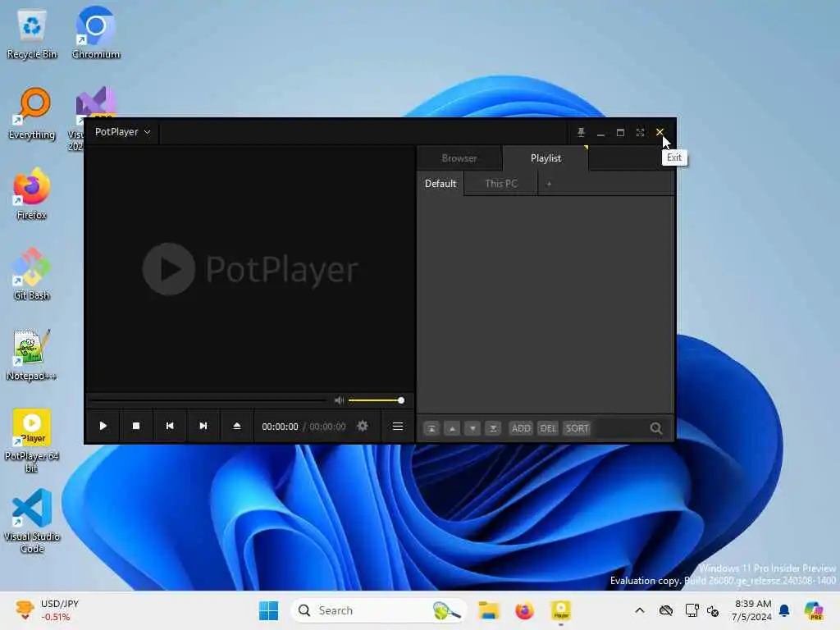Skip to next track
The image size is (840, 630).
pyautogui.click(x=203, y=426)
